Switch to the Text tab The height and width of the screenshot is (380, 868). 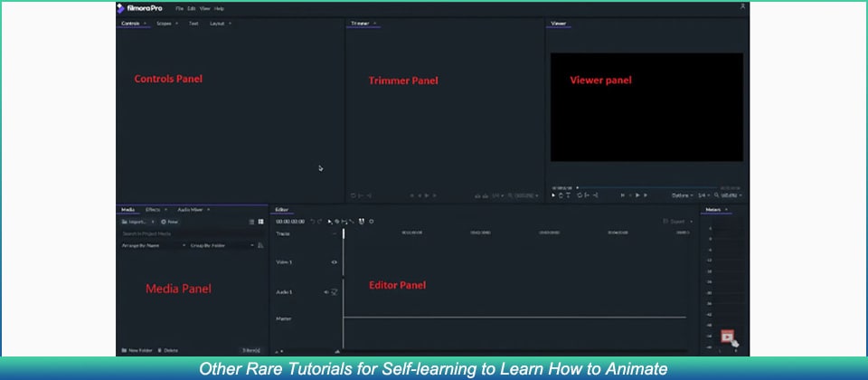[x=193, y=24]
